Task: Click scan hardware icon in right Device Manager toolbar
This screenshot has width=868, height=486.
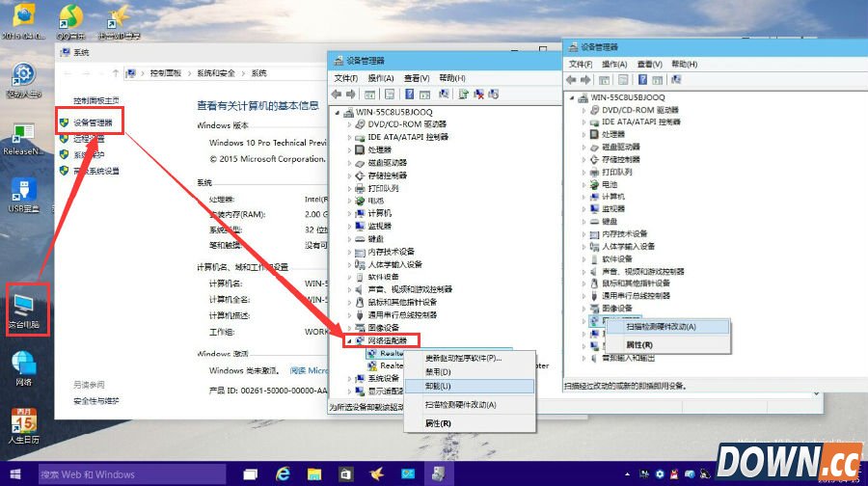Action: [x=676, y=80]
